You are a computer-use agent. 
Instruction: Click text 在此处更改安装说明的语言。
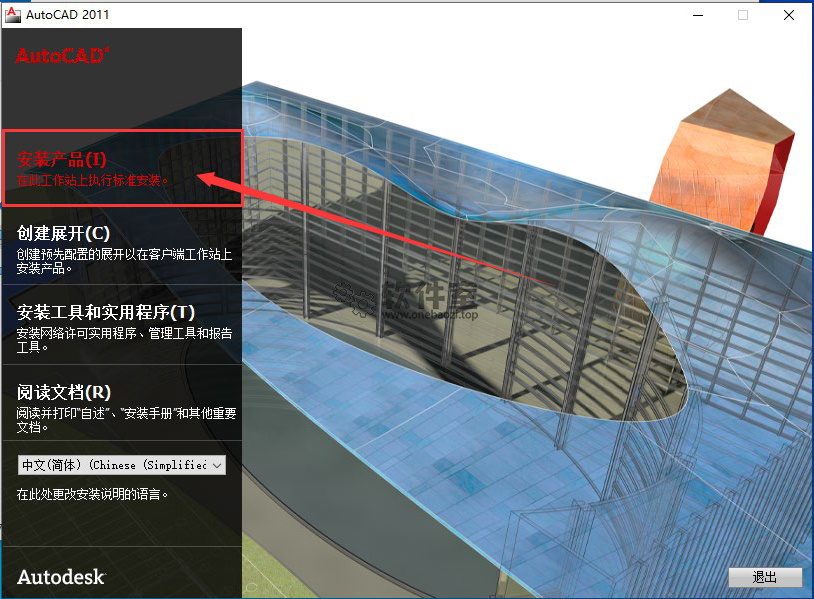pos(92,494)
